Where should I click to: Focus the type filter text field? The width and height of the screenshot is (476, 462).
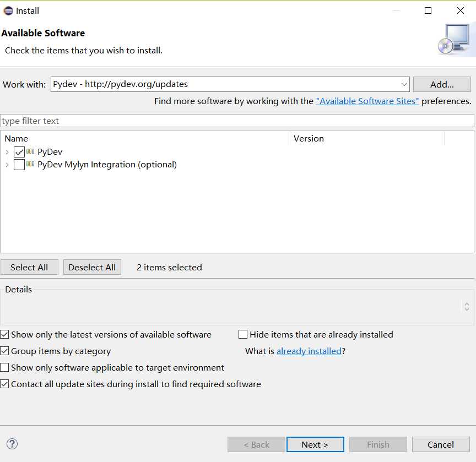click(237, 121)
